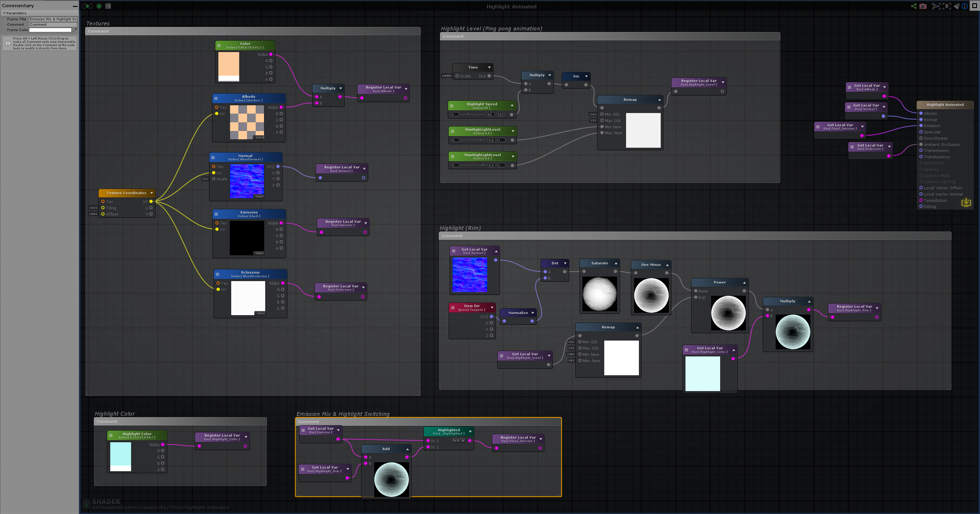Collapse the Parameters foldout section
Screen dimensions: 980x514
[x=4, y=13]
